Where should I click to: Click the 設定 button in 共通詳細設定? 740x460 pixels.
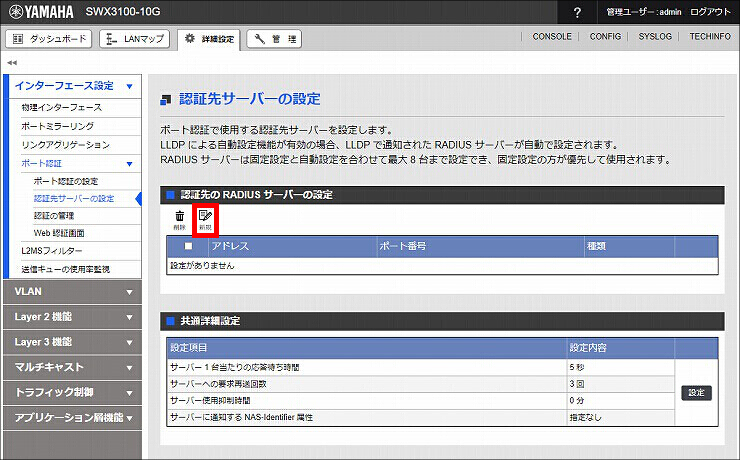tap(697, 393)
